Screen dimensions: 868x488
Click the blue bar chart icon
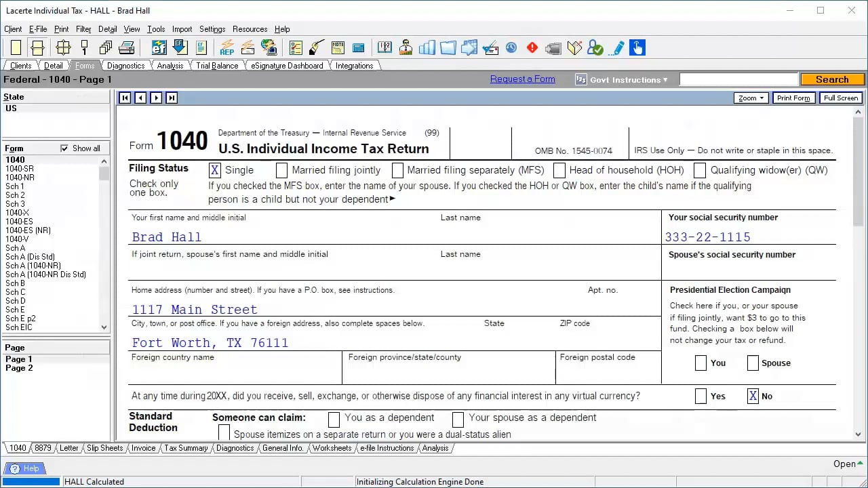(427, 47)
